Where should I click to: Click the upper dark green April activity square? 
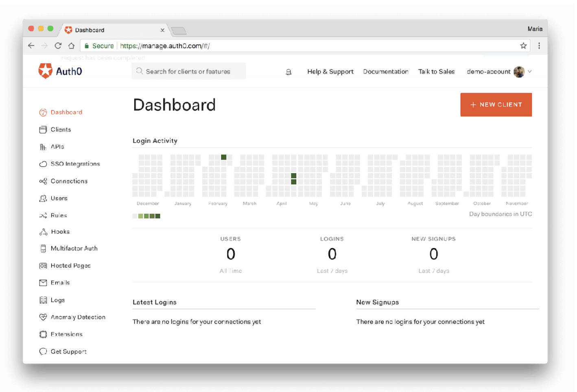294,176
